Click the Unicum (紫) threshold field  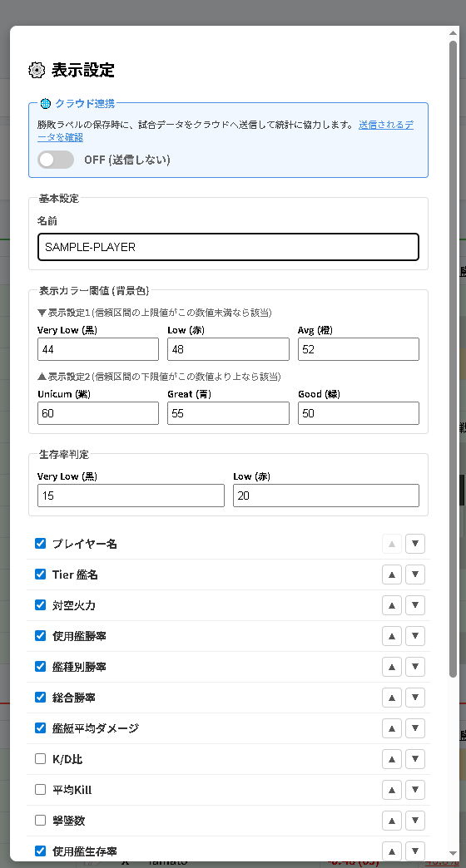(98, 413)
